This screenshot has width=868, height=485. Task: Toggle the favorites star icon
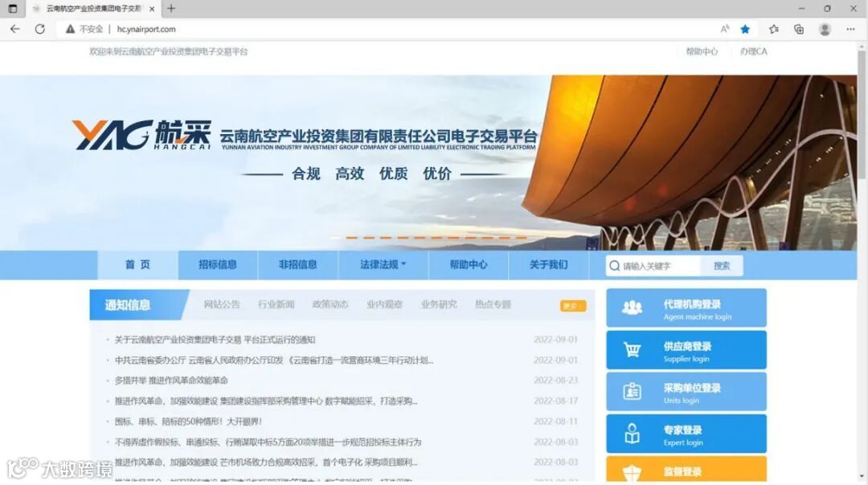point(745,29)
